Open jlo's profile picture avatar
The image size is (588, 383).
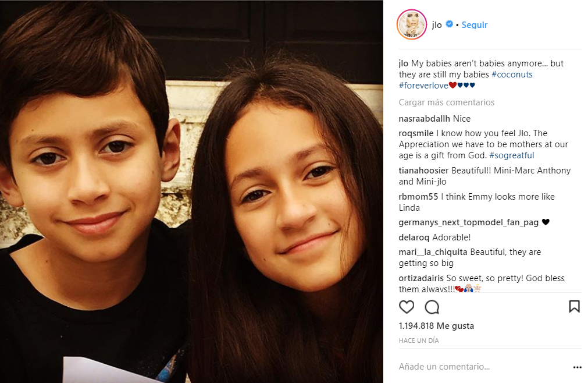[412, 24]
